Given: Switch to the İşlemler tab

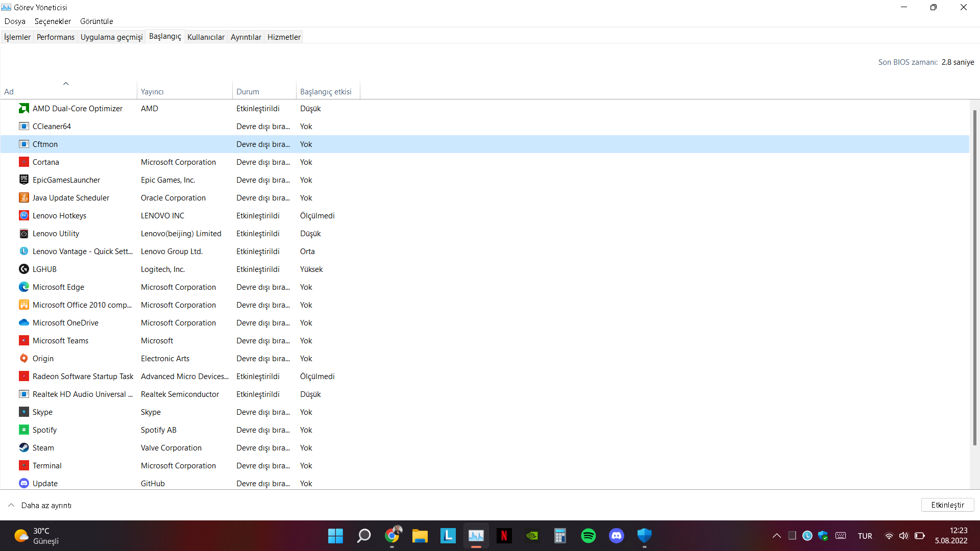Looking at the screenshot, I should (x=17, y=37).
